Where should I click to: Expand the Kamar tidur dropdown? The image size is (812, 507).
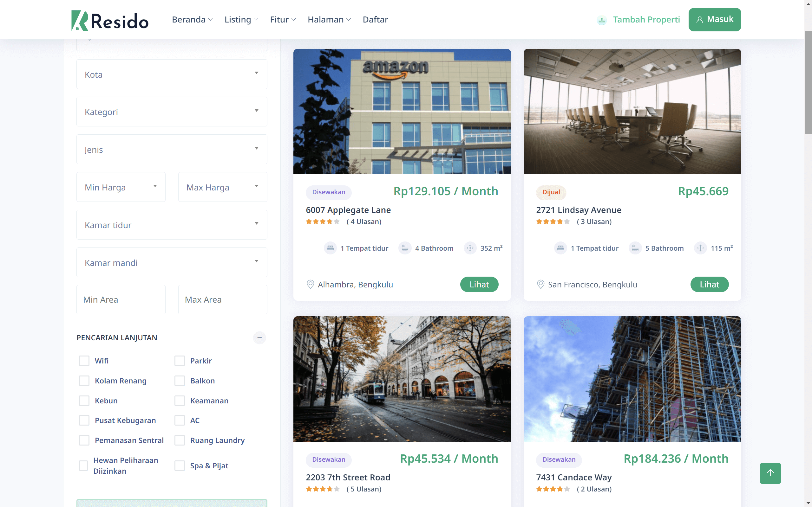click(172, 225)
